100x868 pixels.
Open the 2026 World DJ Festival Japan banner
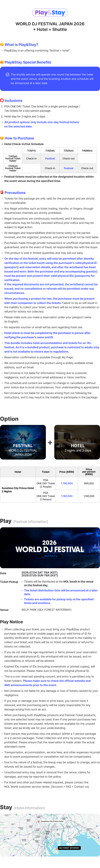click(50, 547)
